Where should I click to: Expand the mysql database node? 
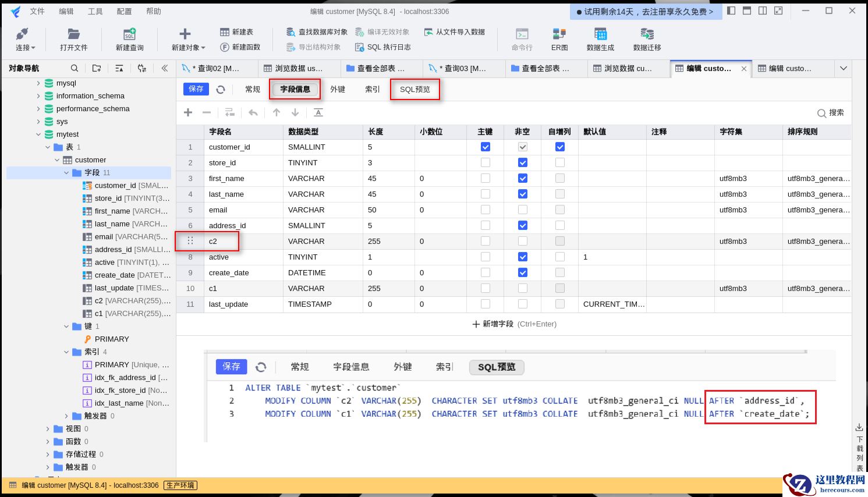(39, 83)
